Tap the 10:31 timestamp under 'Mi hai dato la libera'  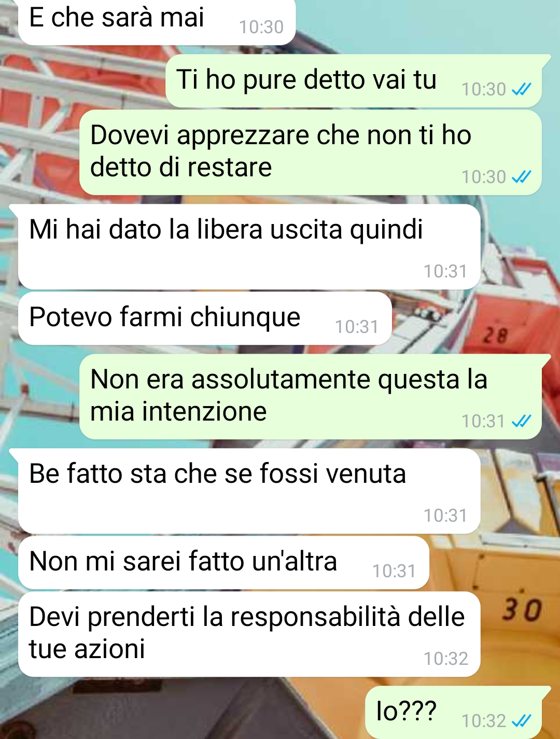tap(445, 271)
